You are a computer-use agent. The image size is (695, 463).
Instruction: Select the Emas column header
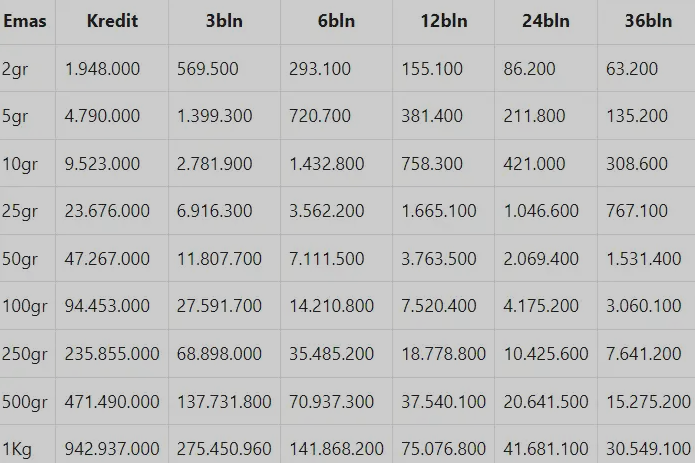[x=24, y=21]
